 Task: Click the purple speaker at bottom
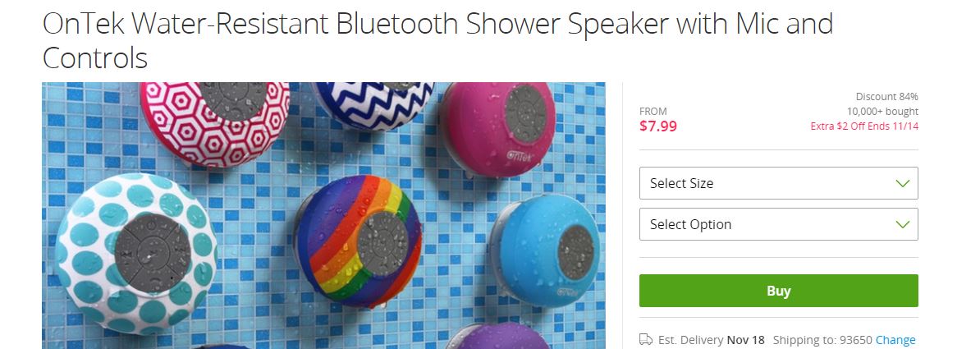click(x=500, y=337)
